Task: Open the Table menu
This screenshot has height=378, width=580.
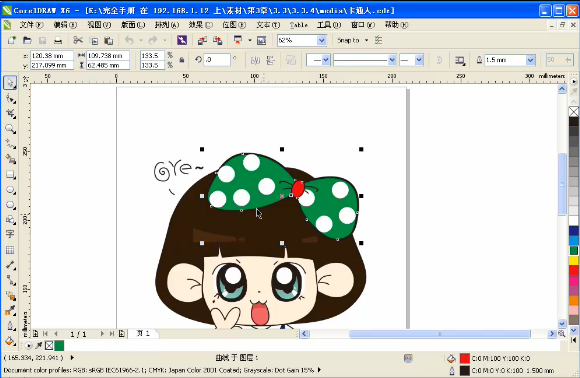Action: pyautogui.click(x=299, y=25)
